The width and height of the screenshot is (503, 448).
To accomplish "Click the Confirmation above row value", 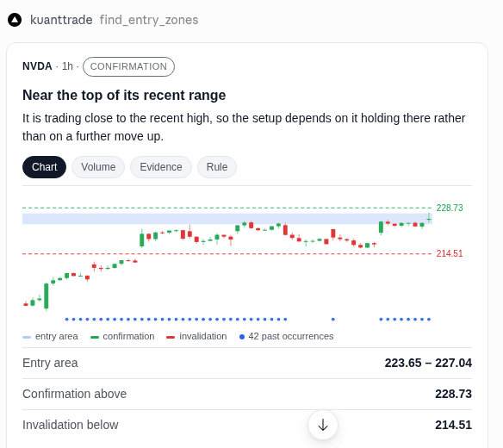I will tap(453, 394).
